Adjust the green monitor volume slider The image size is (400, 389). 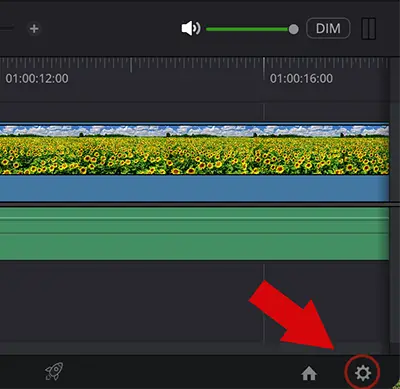tap(252, 29)
